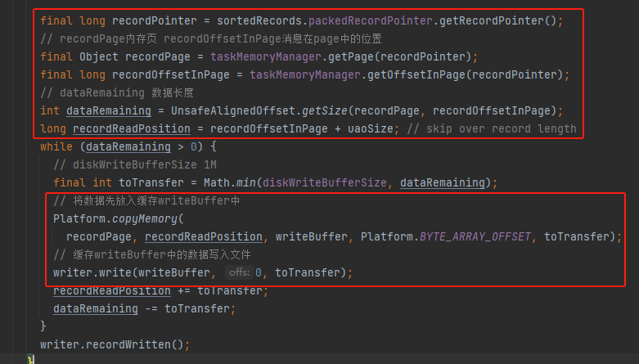The height and width of the screenshot is (364, 639).
Task: Click Platform before copyMemory
Action: point(79,218)
